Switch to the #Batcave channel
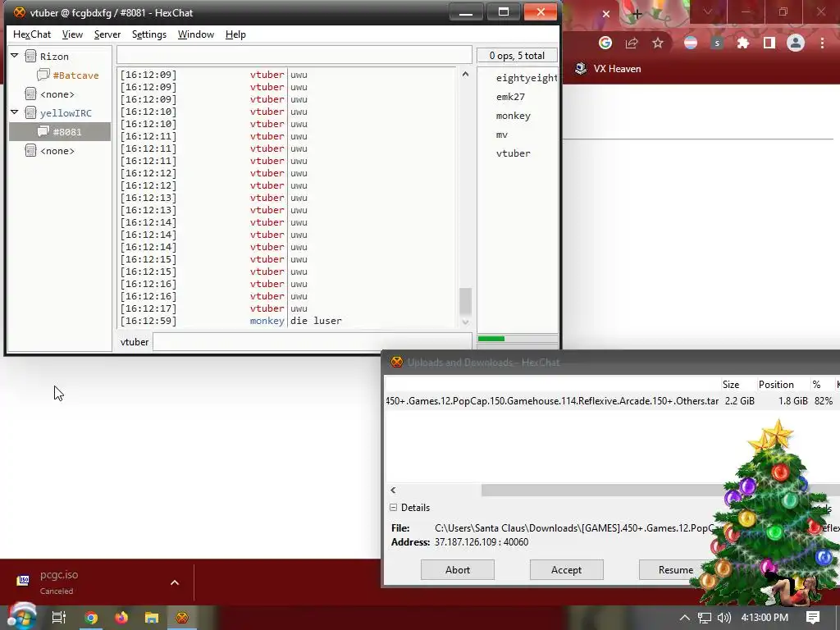 (x=75, y=75)
